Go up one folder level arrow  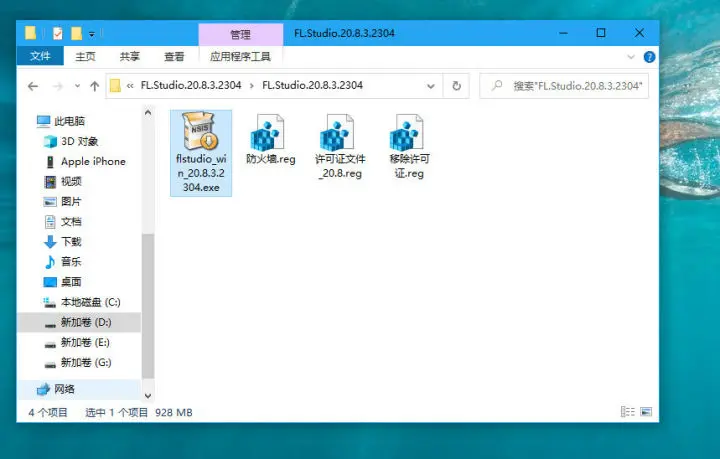[x=95, y=86]
